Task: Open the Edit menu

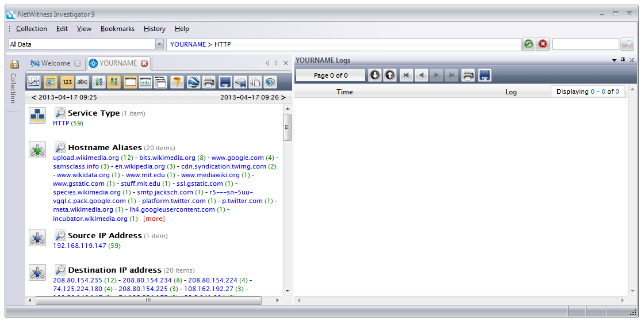Action: (62, 29)
